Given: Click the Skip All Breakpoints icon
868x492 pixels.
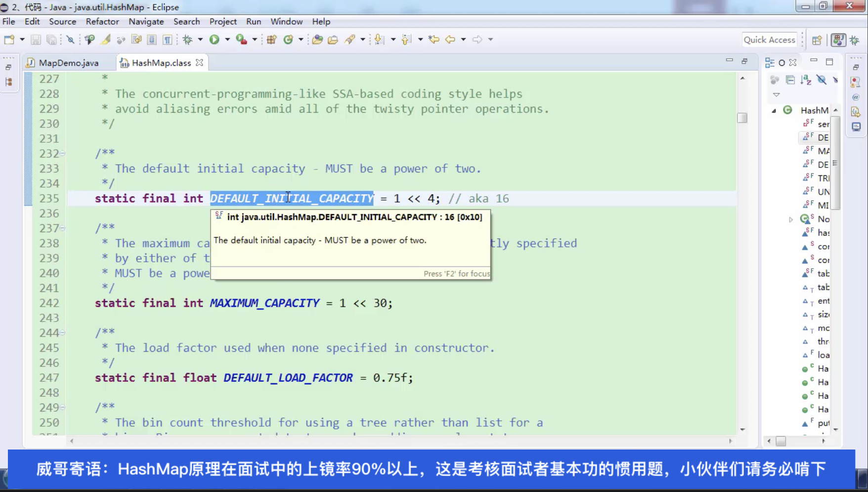Looking at the screenshot, I should point(70,40).
